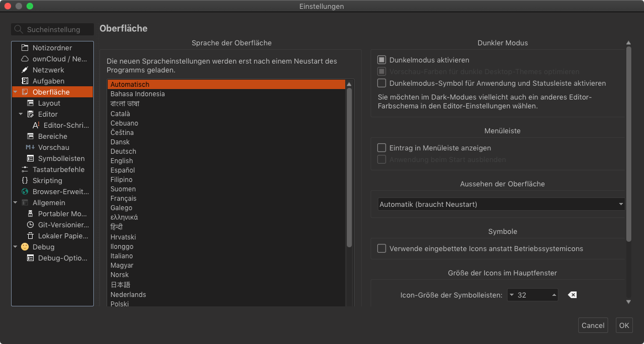The width and height of the screenshot is (644, 344).
Task: Click the Bereiche panel icon
Action: pos(30,136)
